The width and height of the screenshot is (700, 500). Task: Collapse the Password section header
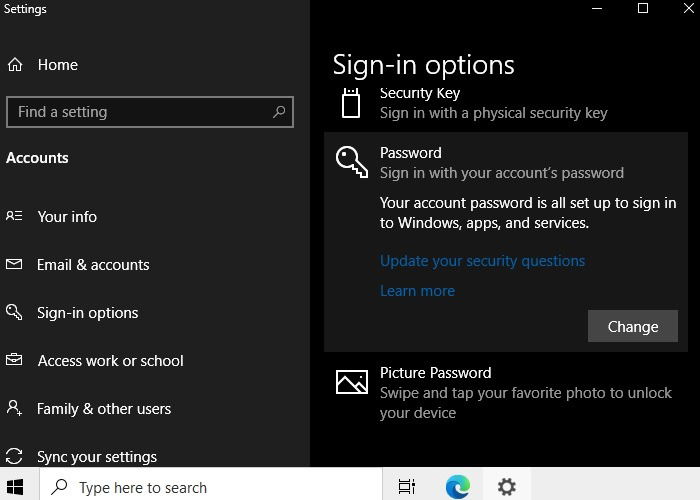point(505,163)
